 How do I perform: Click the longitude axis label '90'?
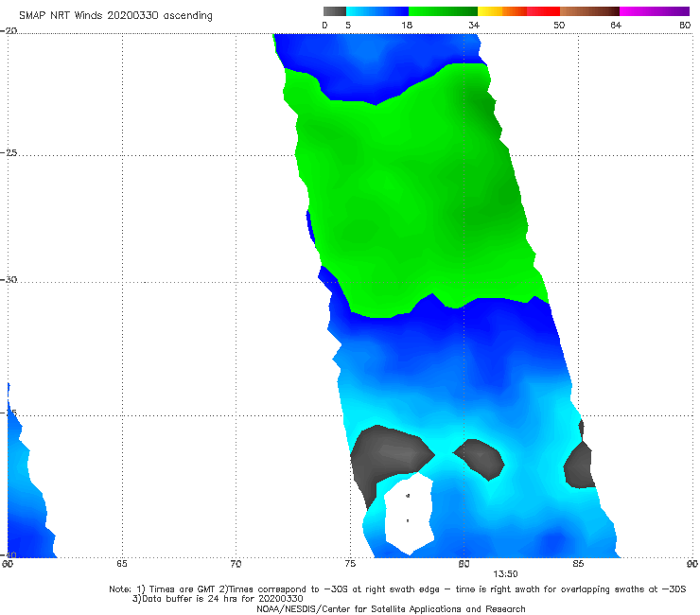tap(692, 564)
